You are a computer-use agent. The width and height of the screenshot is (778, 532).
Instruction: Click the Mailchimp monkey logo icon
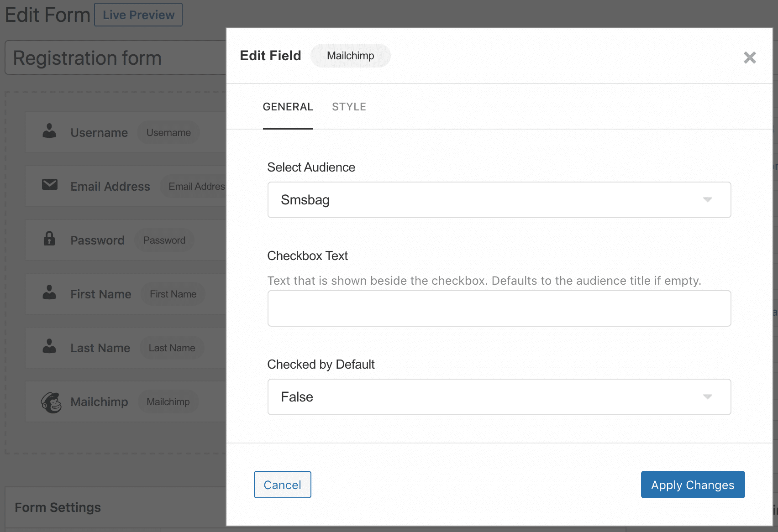(51, 402)
